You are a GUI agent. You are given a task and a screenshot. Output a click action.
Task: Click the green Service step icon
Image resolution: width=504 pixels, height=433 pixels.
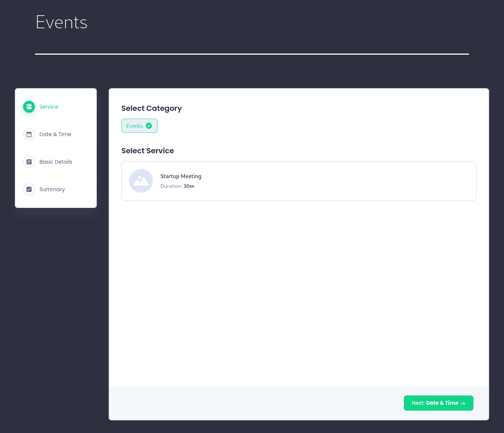click(29, 107)
